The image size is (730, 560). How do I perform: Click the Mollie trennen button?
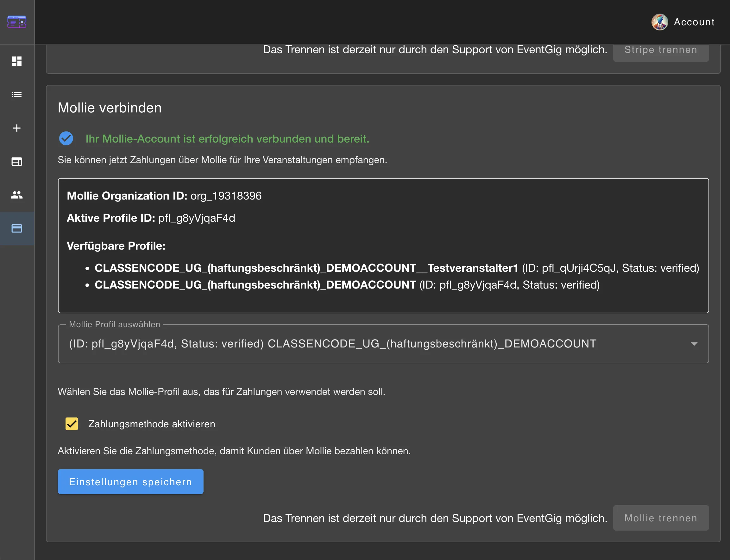coord(660,518)
